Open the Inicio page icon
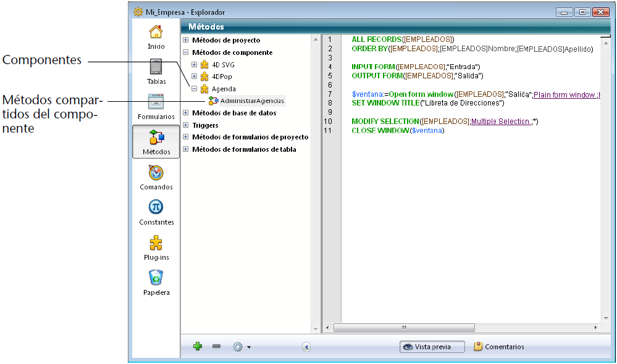Screen dimensions: 617x364 point(156,36)
